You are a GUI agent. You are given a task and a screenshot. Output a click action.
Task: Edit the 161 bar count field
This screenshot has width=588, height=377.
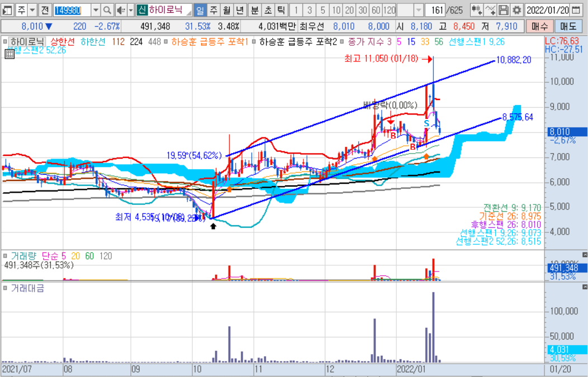[x=435, y=10]
